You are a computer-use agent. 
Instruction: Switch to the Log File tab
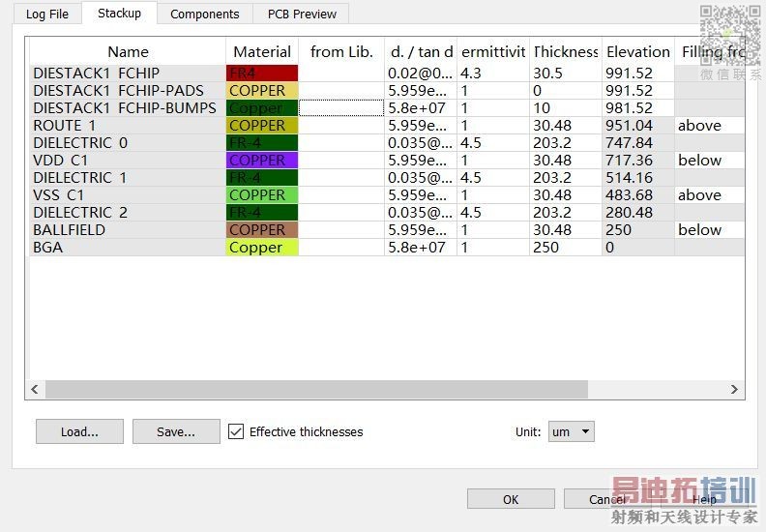pos(46,15)
